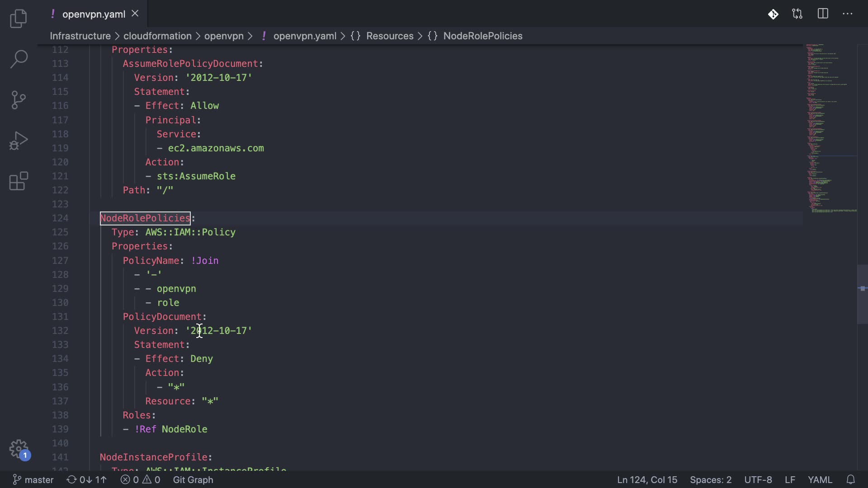868x488 pixels.
Task: Close the openvpn.yaml tab
Action: [135, 14]
